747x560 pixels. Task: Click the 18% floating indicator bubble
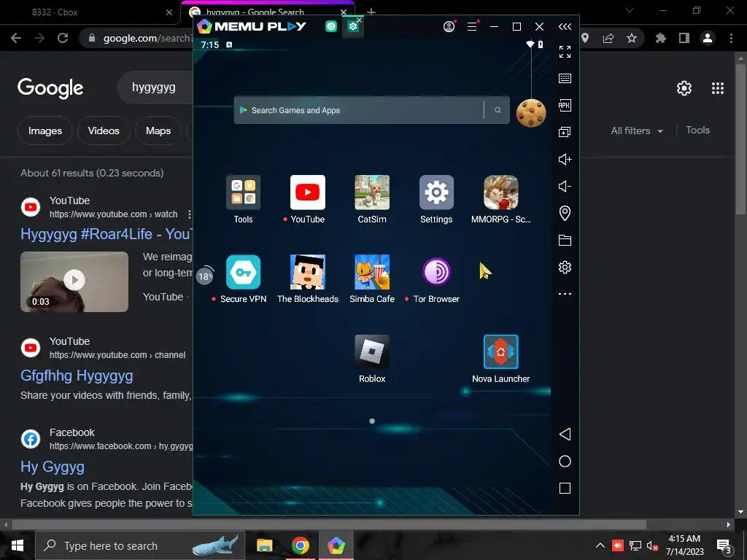(205, 276)
